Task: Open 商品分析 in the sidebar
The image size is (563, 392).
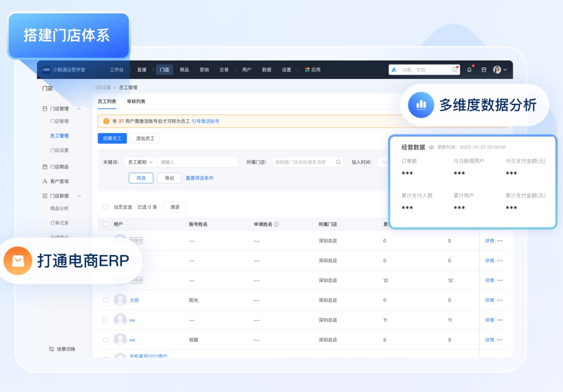Action: pos(59,209)
